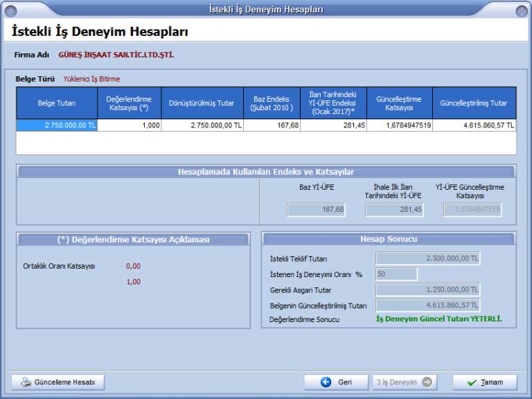Confirm with the Tamam button

[484, 382]
